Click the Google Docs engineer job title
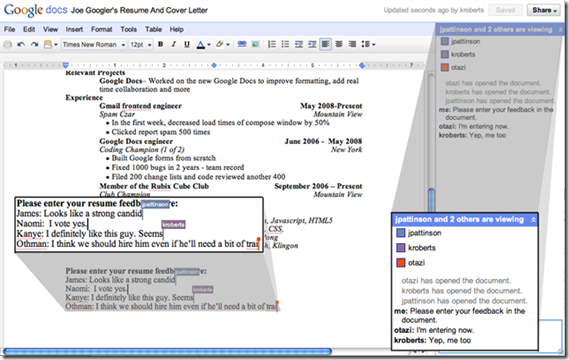Image resolution: width=569 pixels, height=360 pixels. (x=136, y=141)
